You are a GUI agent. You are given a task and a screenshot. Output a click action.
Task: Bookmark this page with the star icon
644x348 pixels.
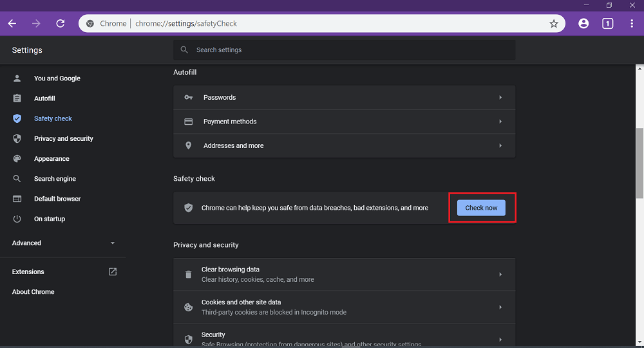[554, 24]
